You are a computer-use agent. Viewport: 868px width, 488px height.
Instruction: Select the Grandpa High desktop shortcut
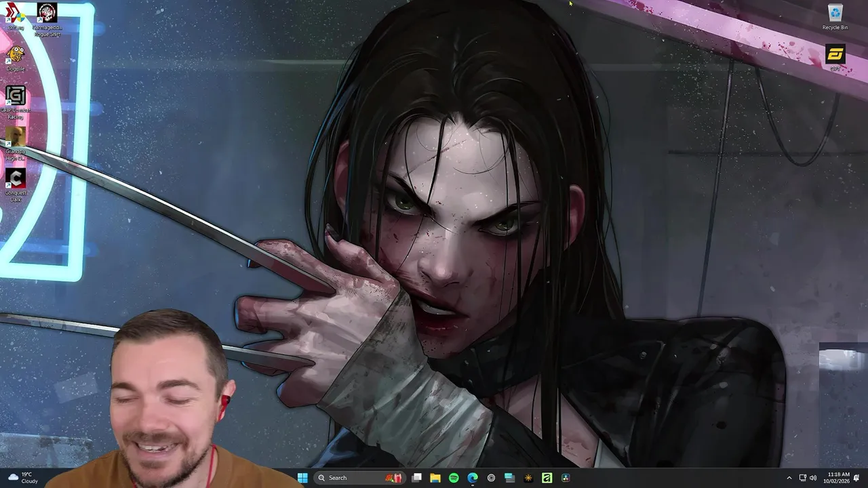[x=15, y=144]
